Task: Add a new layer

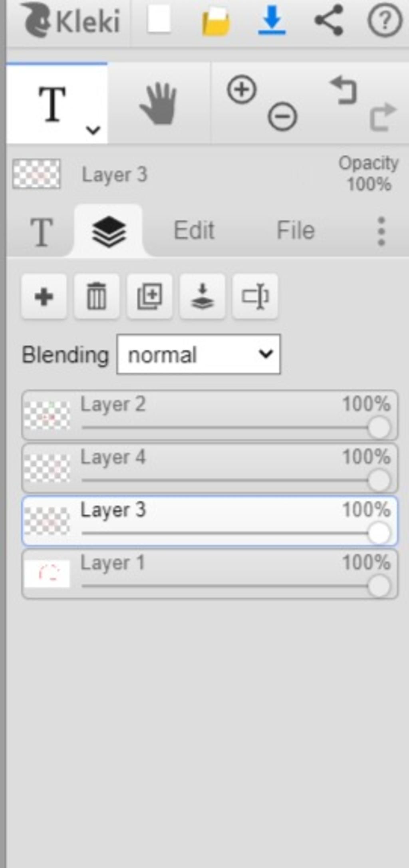Action: (44, 296)
